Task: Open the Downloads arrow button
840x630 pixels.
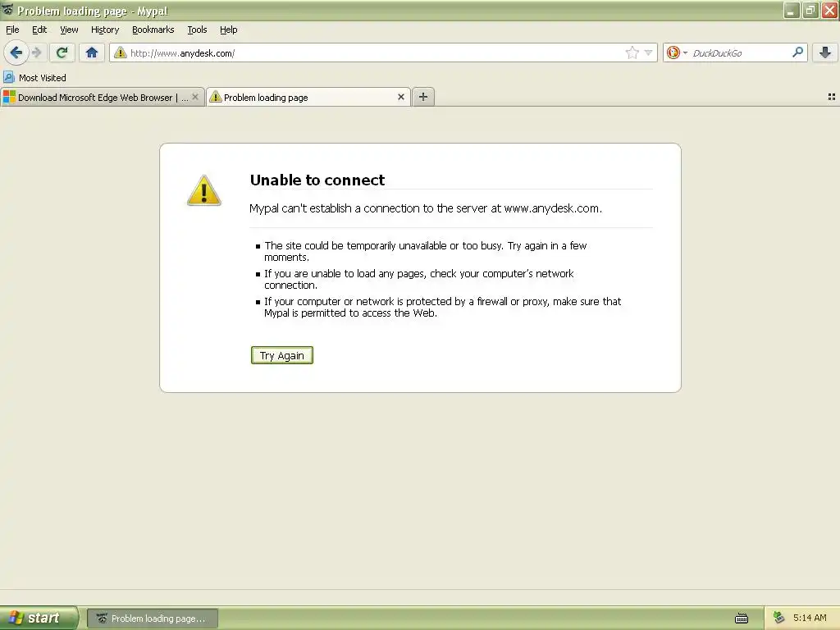Action: pos(825,52)
